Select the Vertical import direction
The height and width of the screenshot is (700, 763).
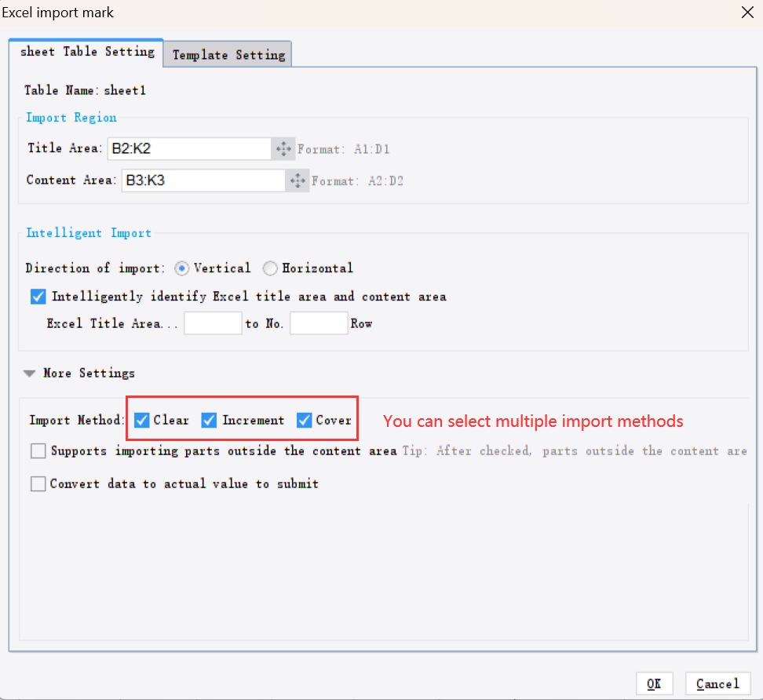click(182, 268)
